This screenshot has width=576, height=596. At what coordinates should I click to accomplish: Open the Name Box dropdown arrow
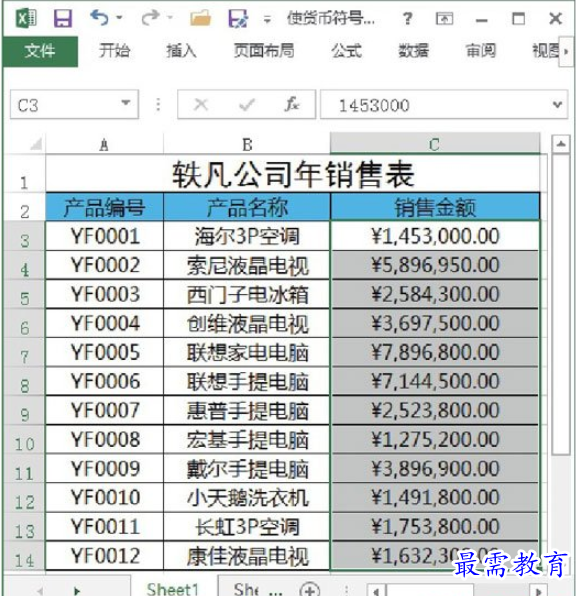pos(125,103)
